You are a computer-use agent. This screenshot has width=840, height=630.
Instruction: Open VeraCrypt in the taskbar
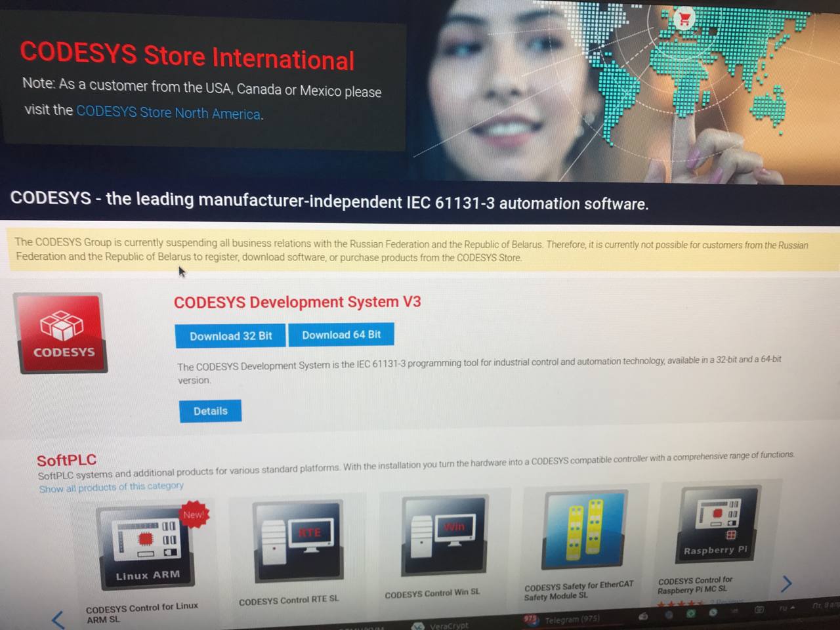tap(441, 625)
